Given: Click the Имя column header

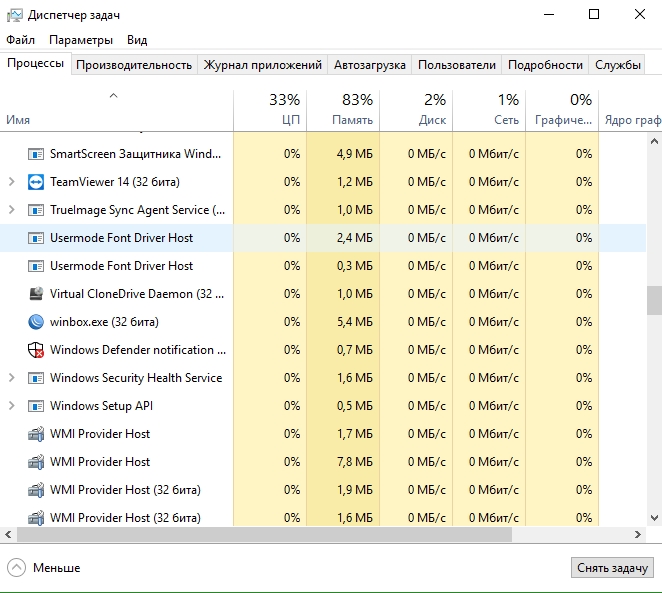Looking at the screenshot, I should 117,110.
